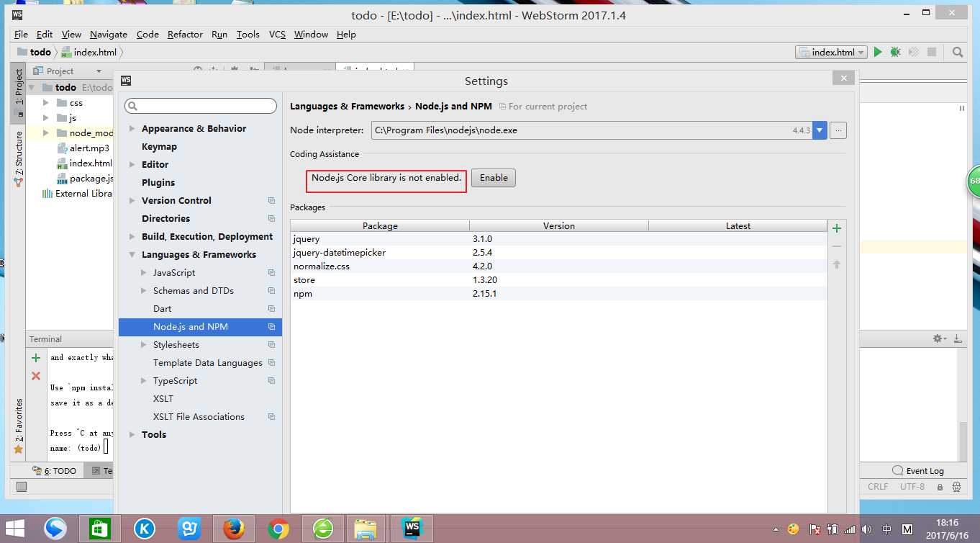
Task: Expand Version Control settings
Action: tap(132, 201)
